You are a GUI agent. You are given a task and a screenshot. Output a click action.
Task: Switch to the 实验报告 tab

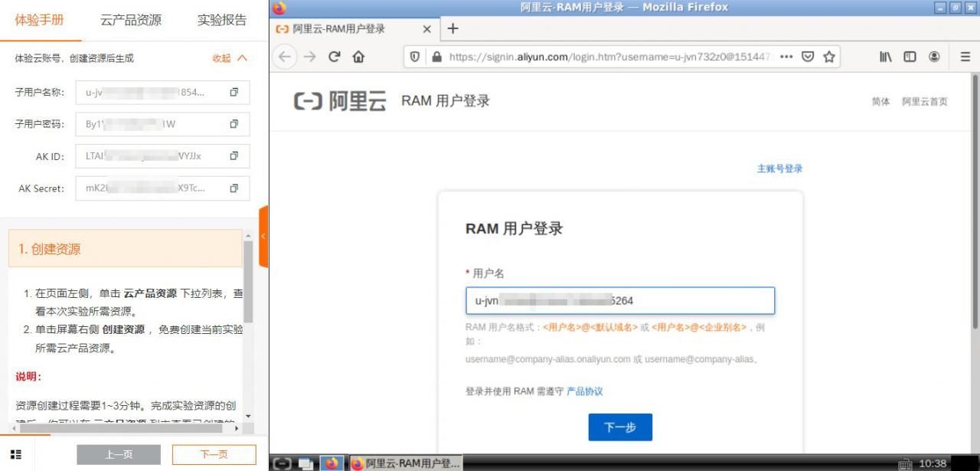[x=221, y=21]
